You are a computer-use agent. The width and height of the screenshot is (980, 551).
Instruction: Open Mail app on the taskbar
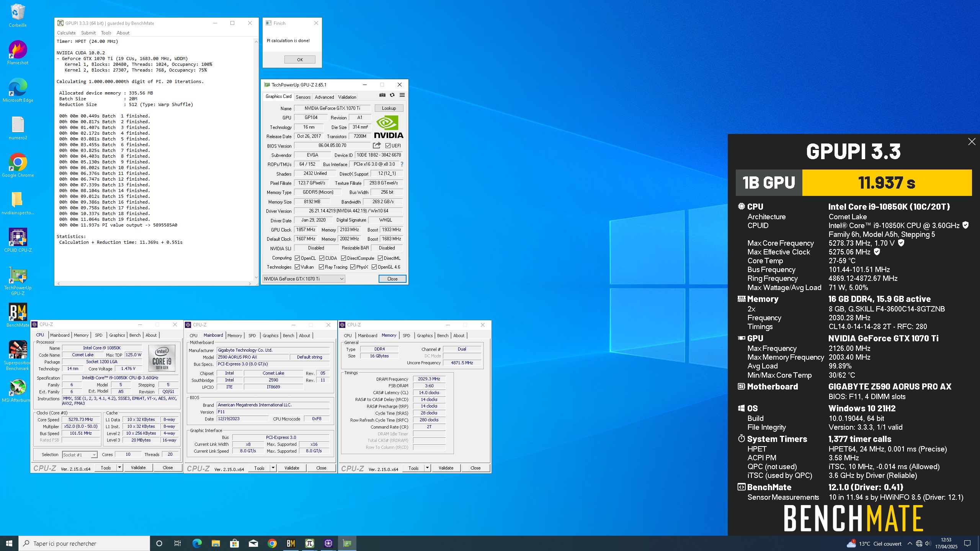[x=253, y=543]
